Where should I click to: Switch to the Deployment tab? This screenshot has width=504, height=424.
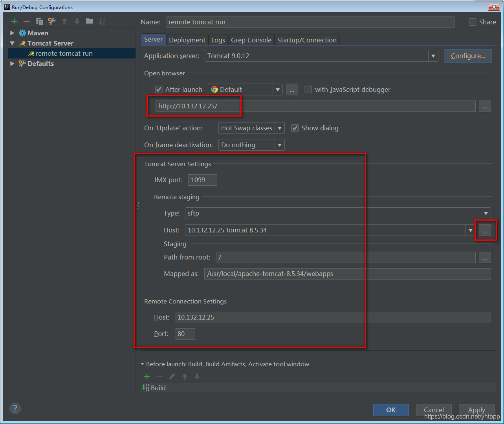click(187, 40)
